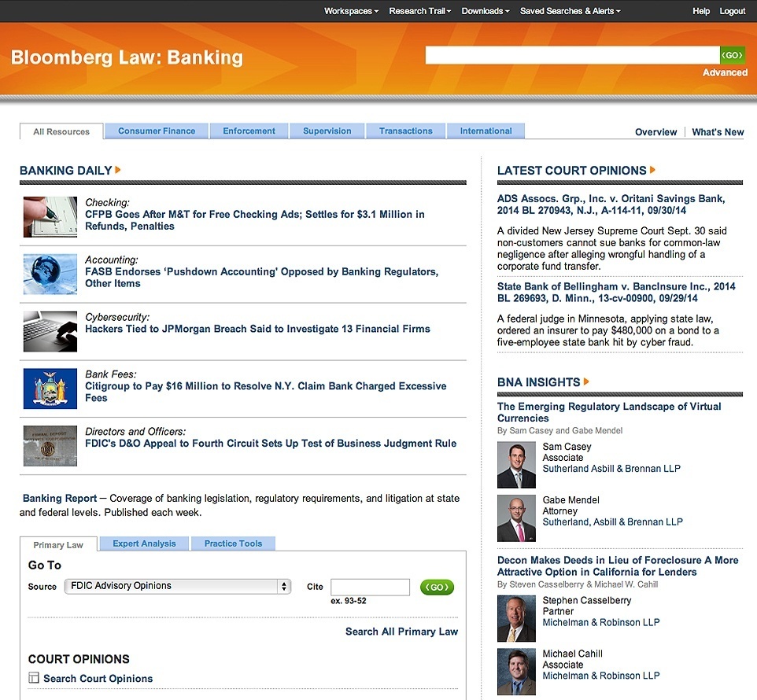Click the orange arrow beside Latest Court Opinions
This screenshot has height=700, width=757.
click(x=652, y=170)
